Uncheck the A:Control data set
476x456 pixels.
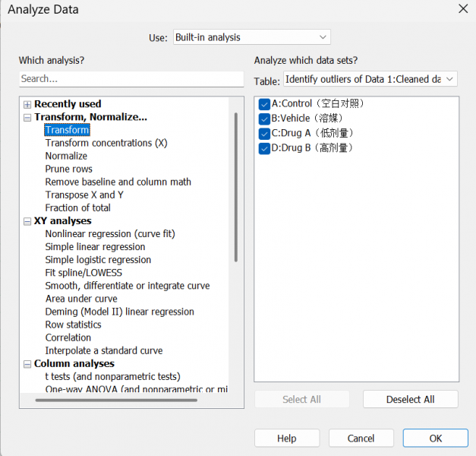264,104
